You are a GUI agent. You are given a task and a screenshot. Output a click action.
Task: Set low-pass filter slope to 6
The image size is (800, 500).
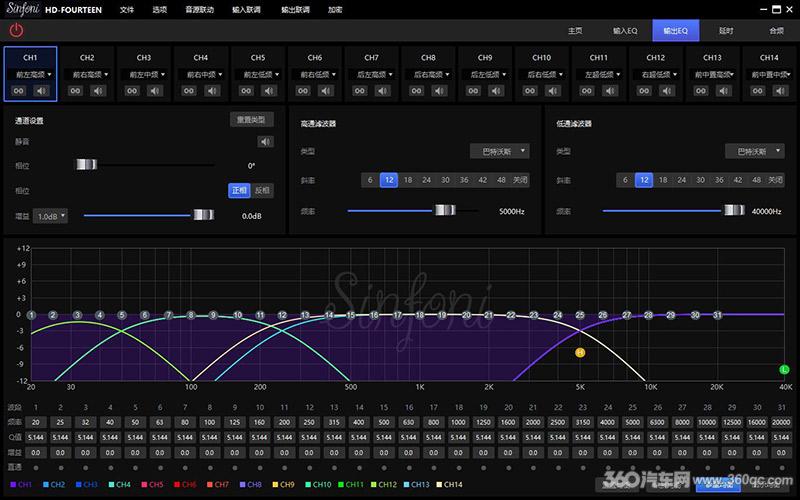(625, 180)
